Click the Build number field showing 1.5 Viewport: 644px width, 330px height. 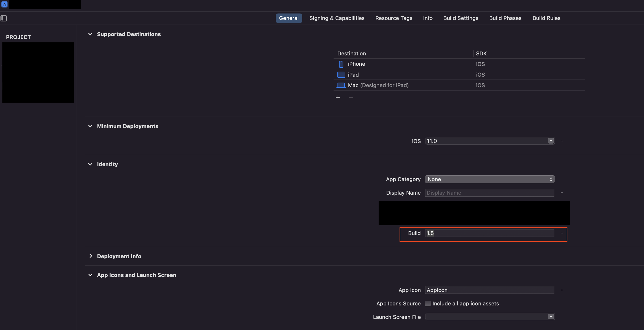pyautogui.click(x=489, y=233)
